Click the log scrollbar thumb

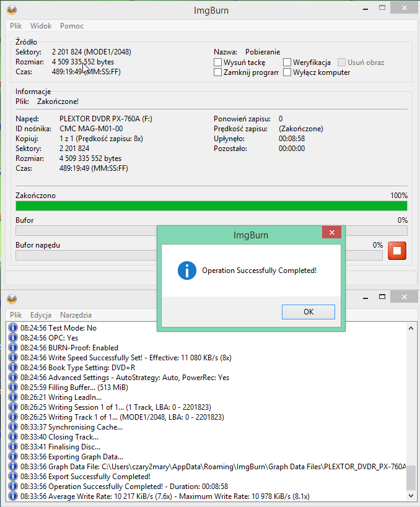[x=411, y=477]
